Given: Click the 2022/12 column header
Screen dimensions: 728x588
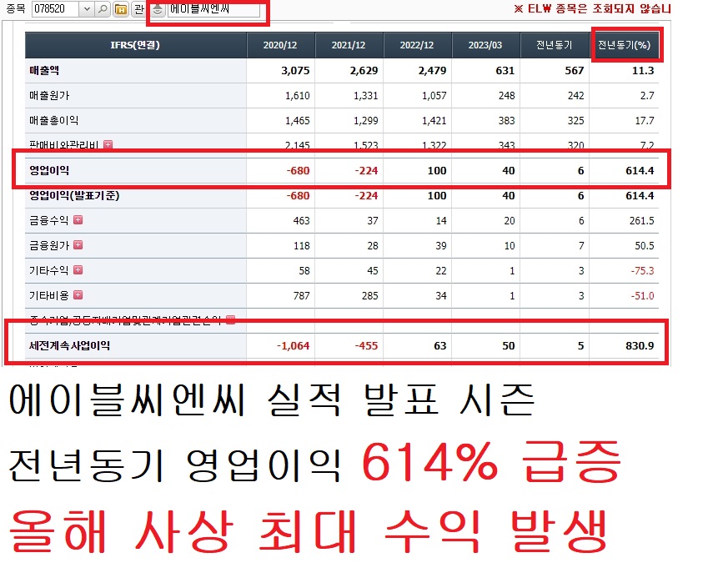Looking at the screenshot, I should coord(417,45).
